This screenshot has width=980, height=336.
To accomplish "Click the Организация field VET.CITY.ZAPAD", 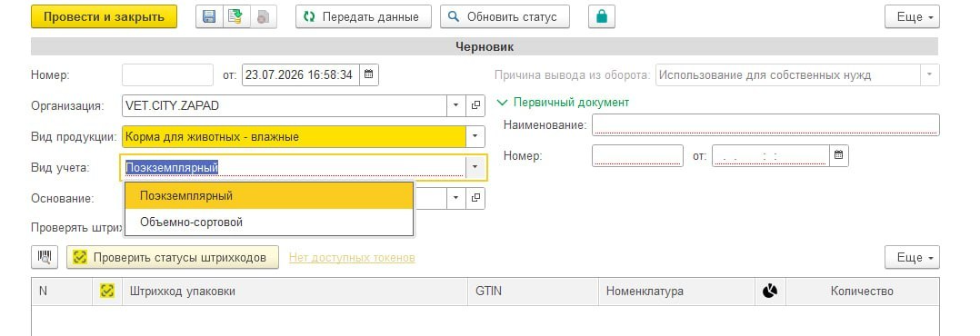I will coord(285,105).
